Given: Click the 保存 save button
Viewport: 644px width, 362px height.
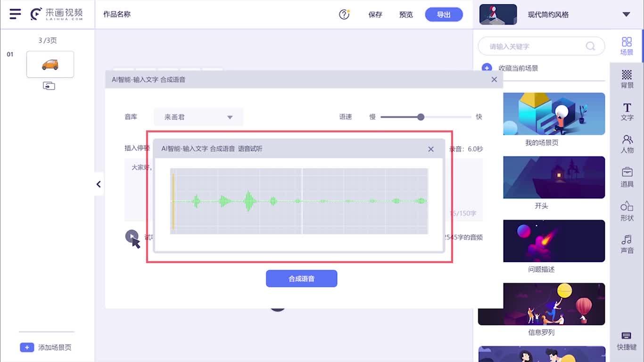Looking at the screenshot, I should [x=375, y=15].
